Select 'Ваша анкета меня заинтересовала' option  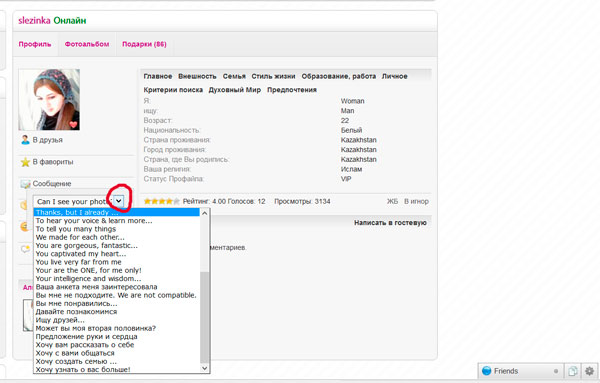(x=117, y=287)
